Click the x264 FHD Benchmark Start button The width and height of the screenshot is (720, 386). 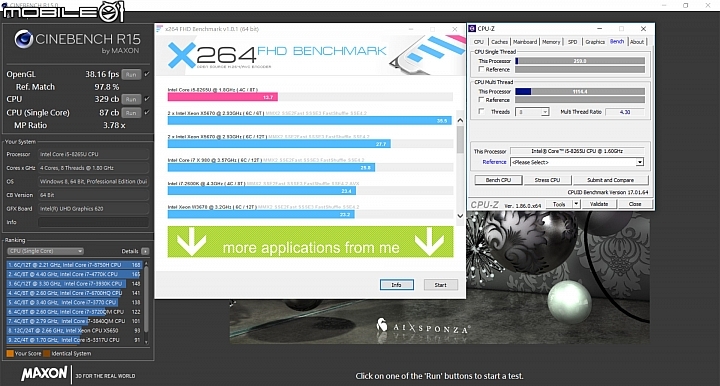[440, 285]
